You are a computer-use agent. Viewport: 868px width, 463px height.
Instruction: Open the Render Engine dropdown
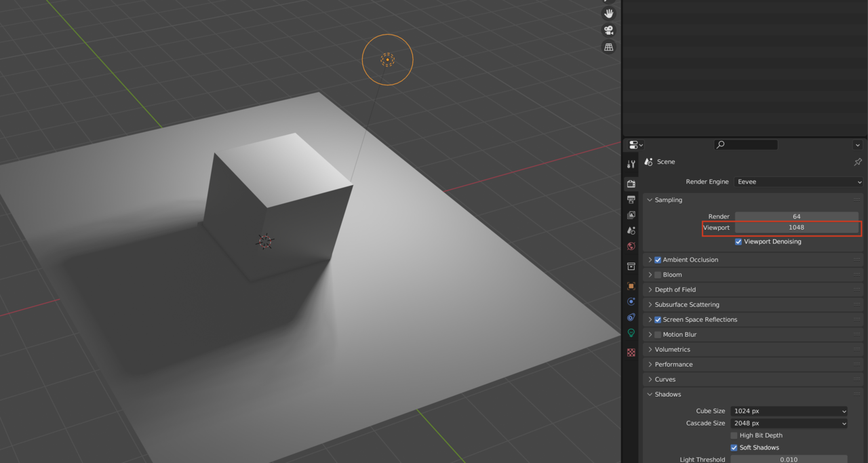[x=799, y=182]
